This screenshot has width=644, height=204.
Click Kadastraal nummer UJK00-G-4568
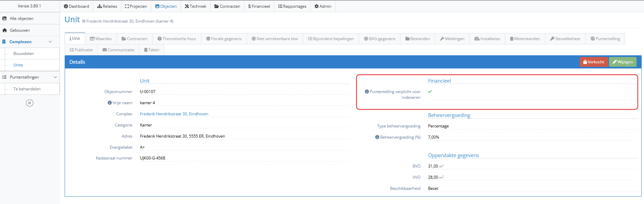(153, 158)
